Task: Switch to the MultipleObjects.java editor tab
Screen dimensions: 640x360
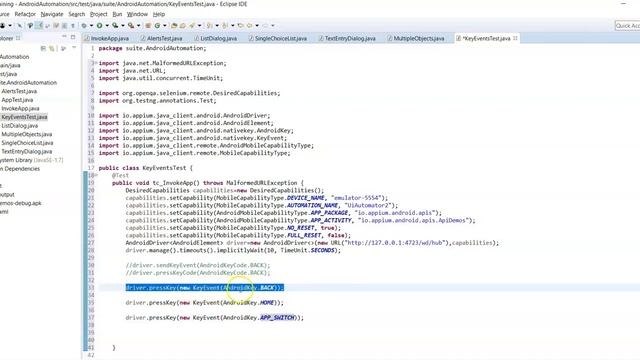Action: click(x=416, y=38)
